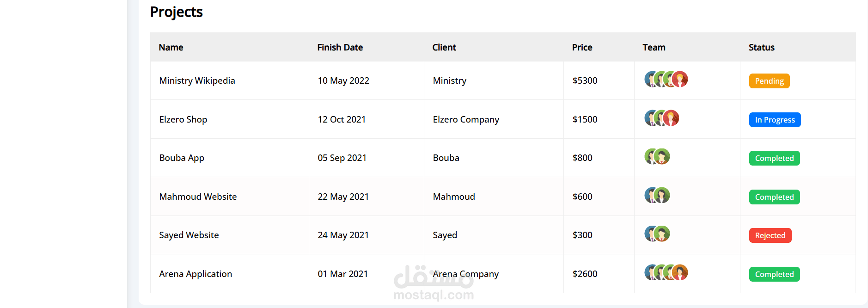The height and width of the screenshot is (308, 868).
Task: Select the Ministry Wikipedia project name
Action: 197,80
